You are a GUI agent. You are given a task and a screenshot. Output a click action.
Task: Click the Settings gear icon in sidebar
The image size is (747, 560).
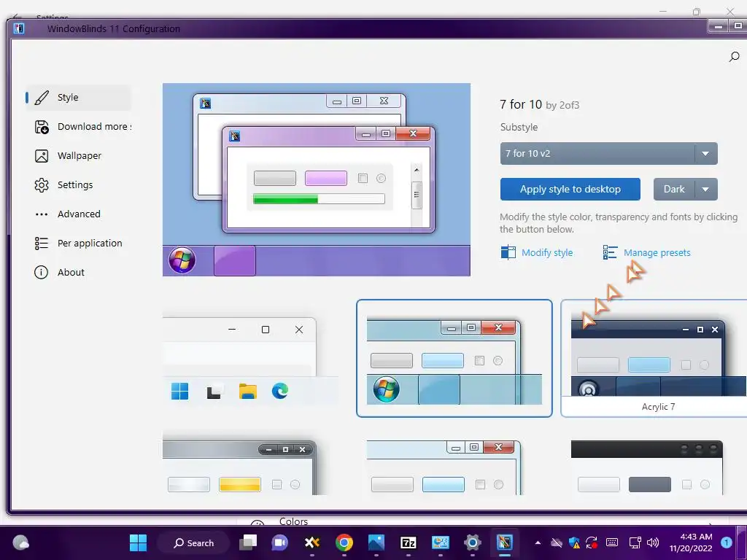42,184
